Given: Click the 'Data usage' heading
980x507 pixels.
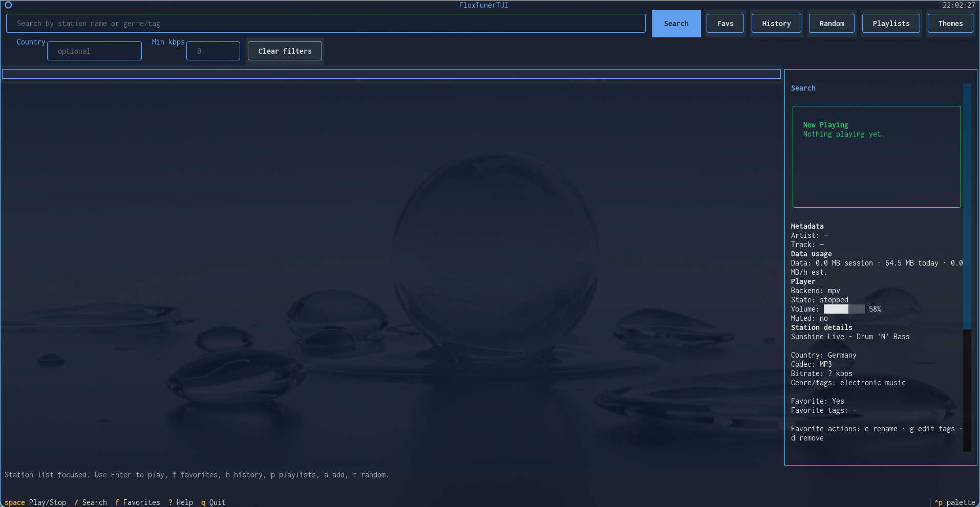Looking at the screenshot, I should click(811, 254).
